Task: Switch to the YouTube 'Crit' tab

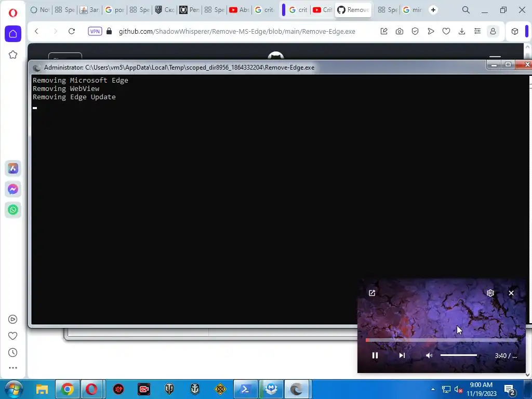Action: coord(322,10)
